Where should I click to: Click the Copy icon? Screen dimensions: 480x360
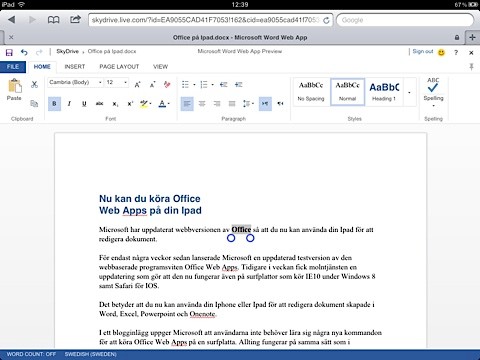click(34, 103)
